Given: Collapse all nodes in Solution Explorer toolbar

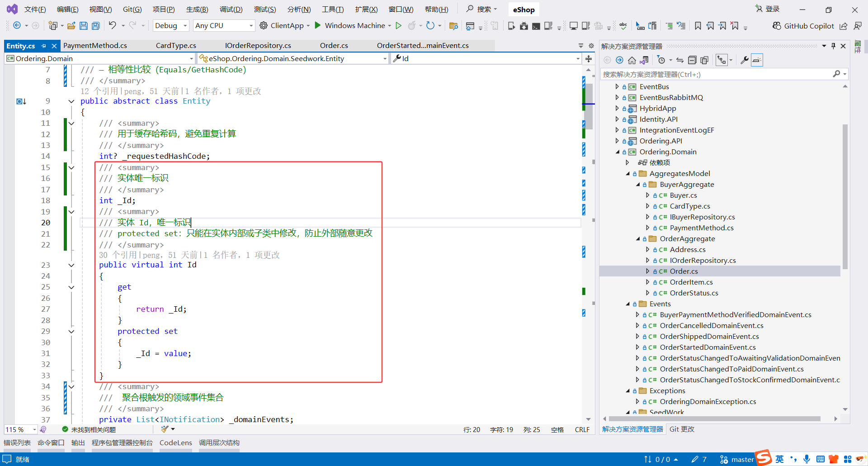Looking at the screenshot, I should tap(692, 59).
